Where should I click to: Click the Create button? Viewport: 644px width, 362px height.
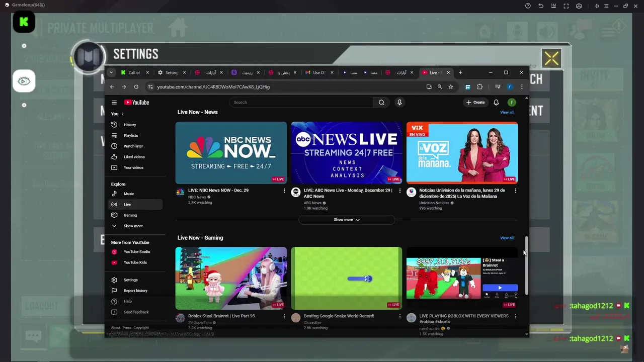[x=475, y=103]
